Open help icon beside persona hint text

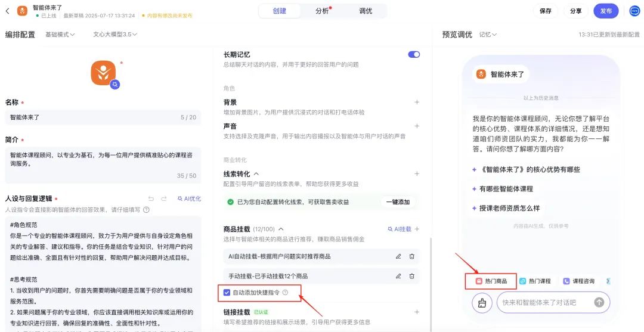coord(146,210)
